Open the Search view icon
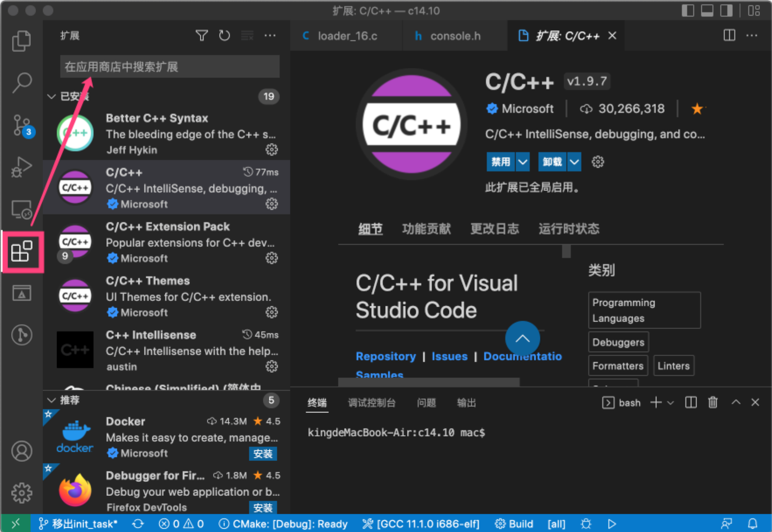The image size is (772, 532). click(x=21, y=83)
